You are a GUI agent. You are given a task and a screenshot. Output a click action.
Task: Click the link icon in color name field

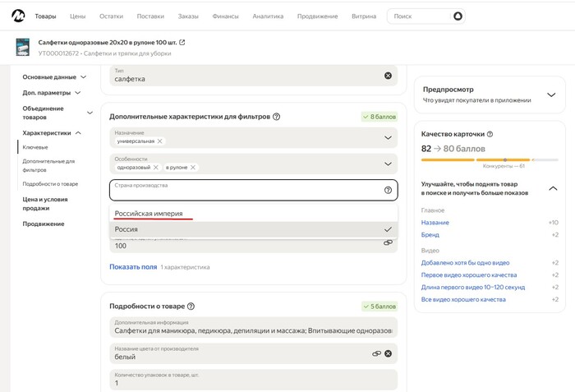pyautogui.click(x=376, y=353)
